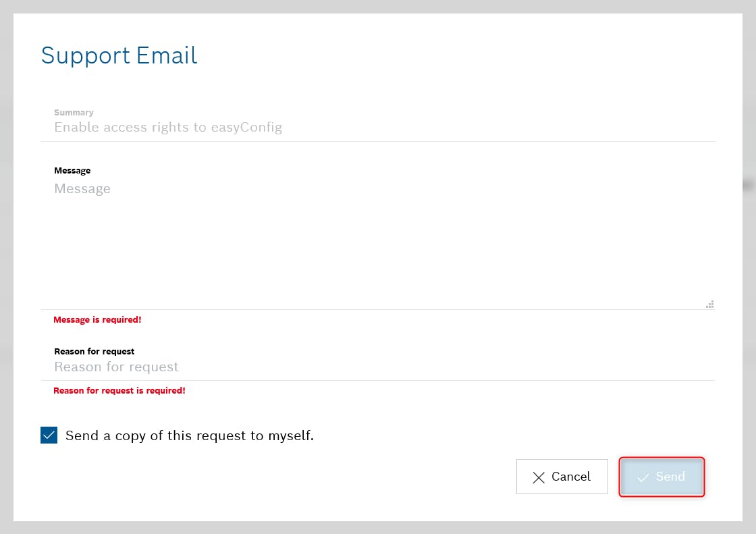Screen dimensions: 756x534
Task: Uncheck the send-a-copy checkbox
Action: pos(49,435)
